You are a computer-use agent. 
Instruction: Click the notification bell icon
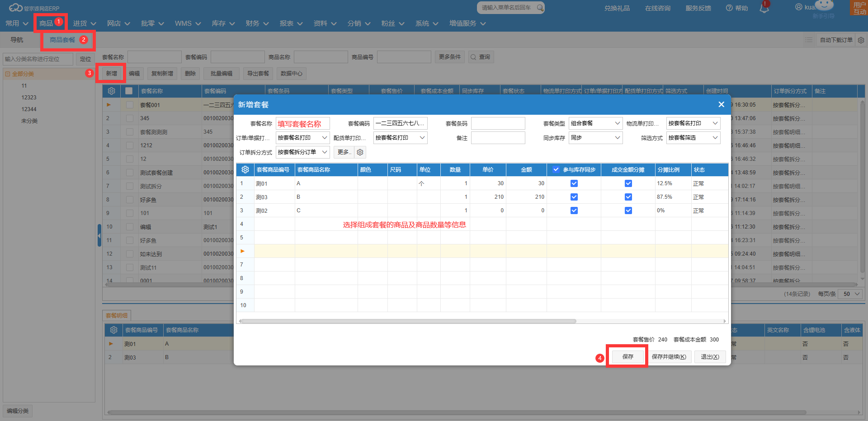764,8
